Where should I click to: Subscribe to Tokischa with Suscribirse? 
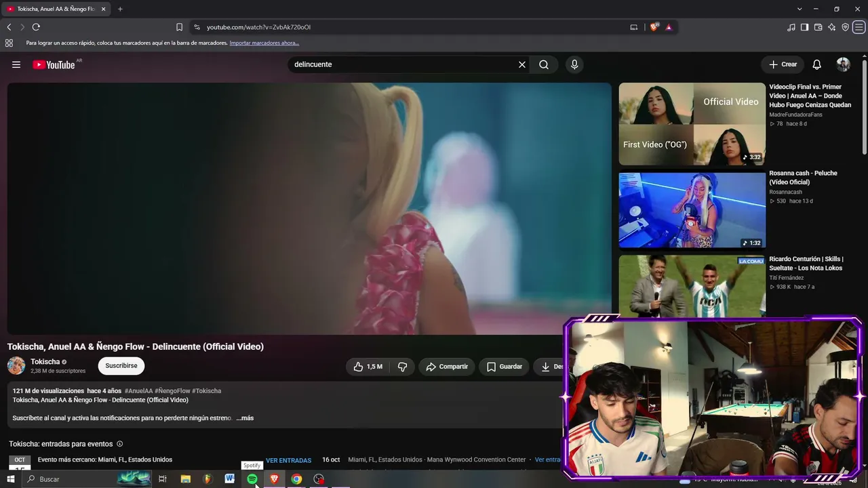pyautogui.click(x=121, y=366)
